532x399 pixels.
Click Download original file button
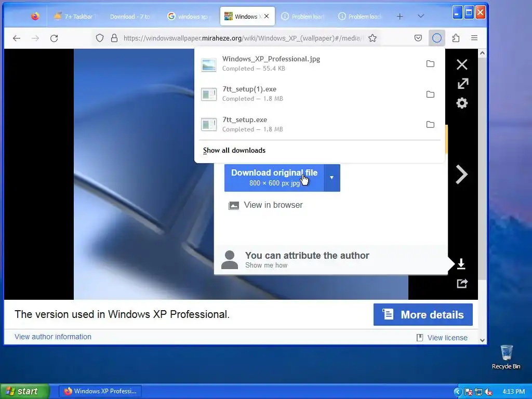(274, 178)
